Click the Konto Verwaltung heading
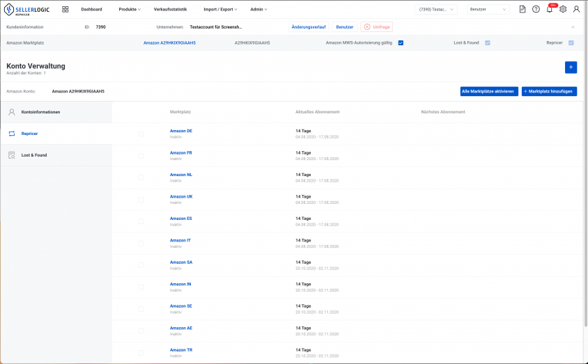 coord(36,66)
